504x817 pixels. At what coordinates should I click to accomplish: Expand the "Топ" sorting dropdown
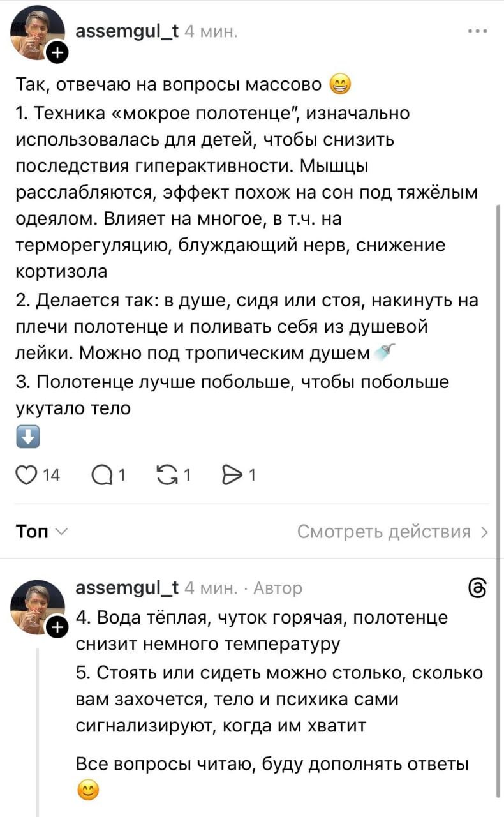pyautogui.click(x=43, y=532)
